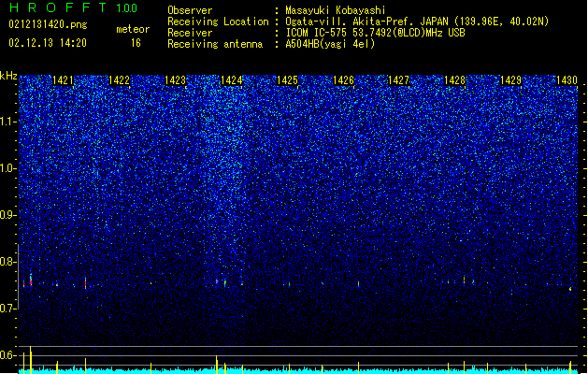
Task: Click the yellow echo spot near 1430
Action: point(570,289)
